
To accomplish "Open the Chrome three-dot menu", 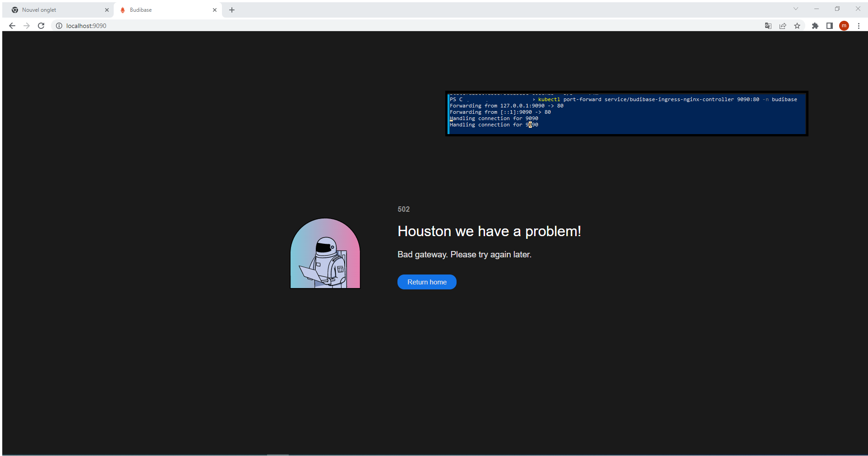I will [x=859, y=26].
